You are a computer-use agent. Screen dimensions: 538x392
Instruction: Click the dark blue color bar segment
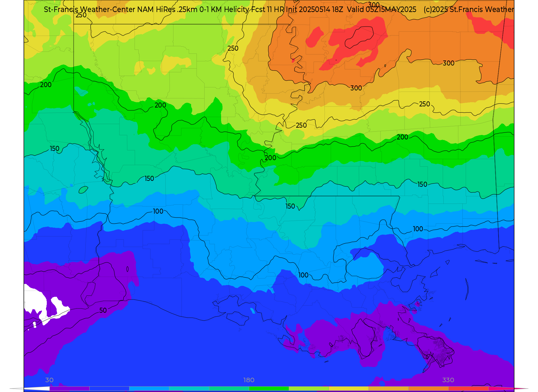pyautogui.click(x=109, y=389)
